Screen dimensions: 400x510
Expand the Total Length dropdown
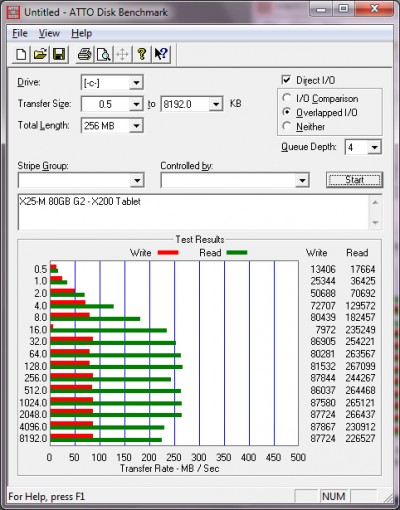pos(136,126)
